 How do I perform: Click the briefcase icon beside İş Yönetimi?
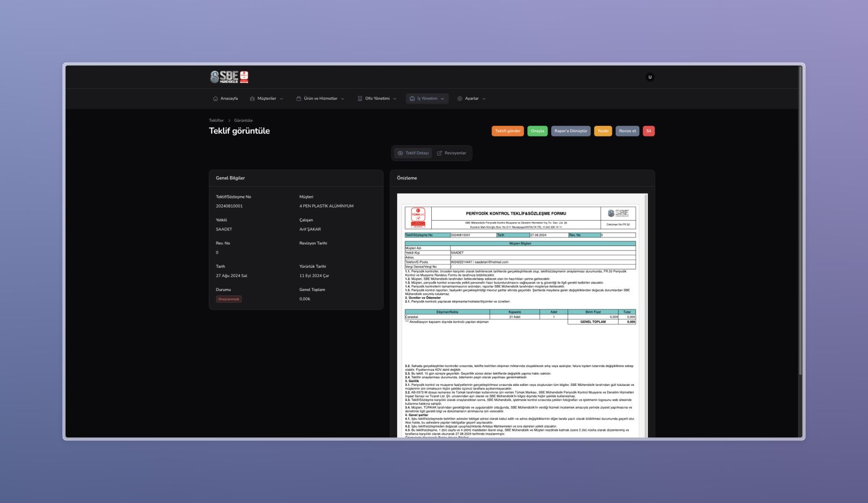click(x=412, y=99)
